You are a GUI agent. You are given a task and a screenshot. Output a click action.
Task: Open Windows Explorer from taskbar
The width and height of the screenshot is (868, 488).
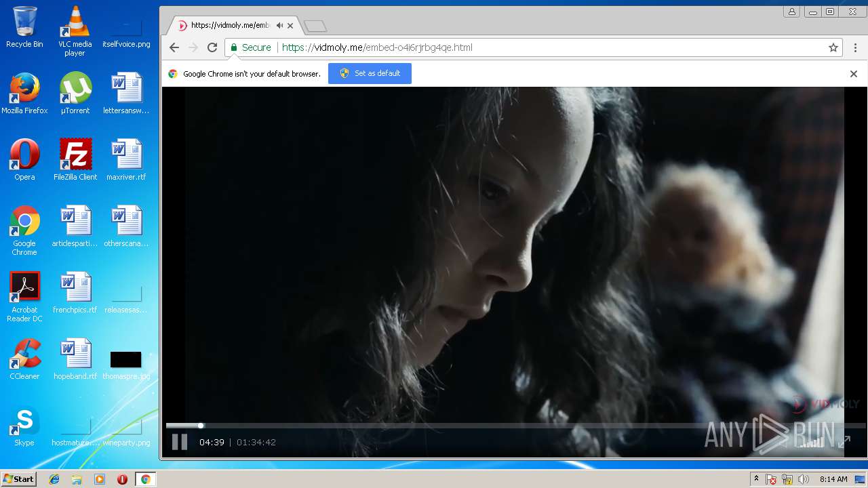(x=77, y=479)
